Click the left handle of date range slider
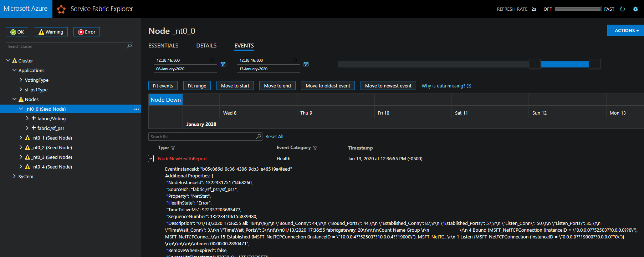The height and width of the screenshot is (257, 644). pos(535,64)
